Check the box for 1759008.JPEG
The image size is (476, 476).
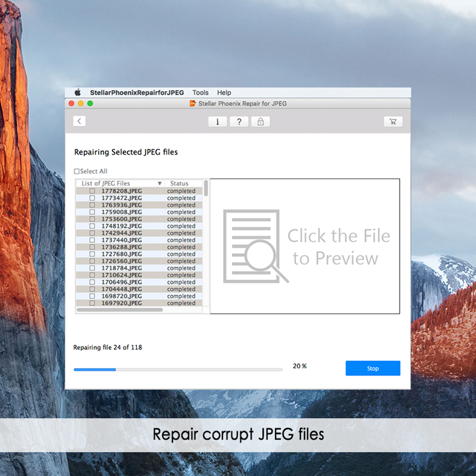pyautogui.click(x=92, y=212)
